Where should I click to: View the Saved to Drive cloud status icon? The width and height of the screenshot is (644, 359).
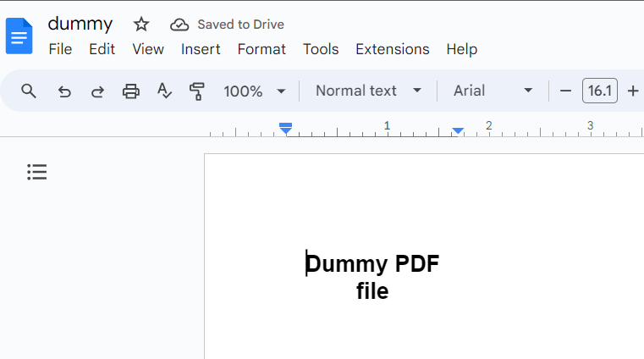179,25
